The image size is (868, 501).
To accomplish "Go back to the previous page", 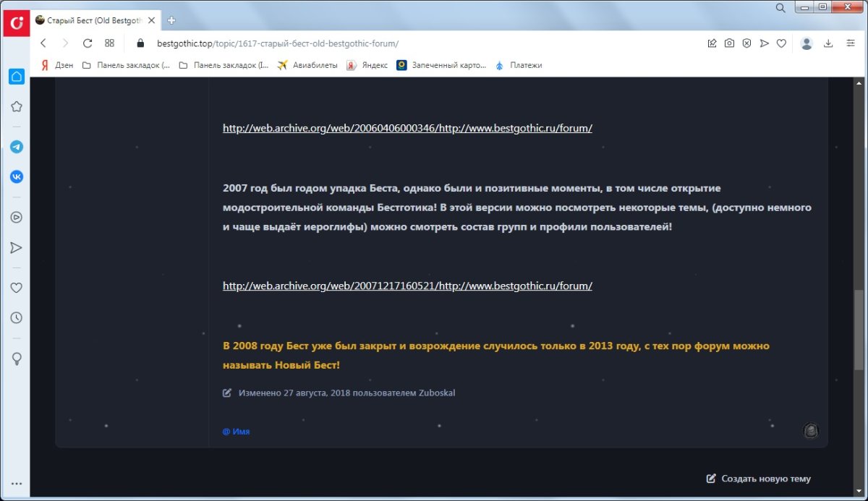I will [x=43, y=43].
